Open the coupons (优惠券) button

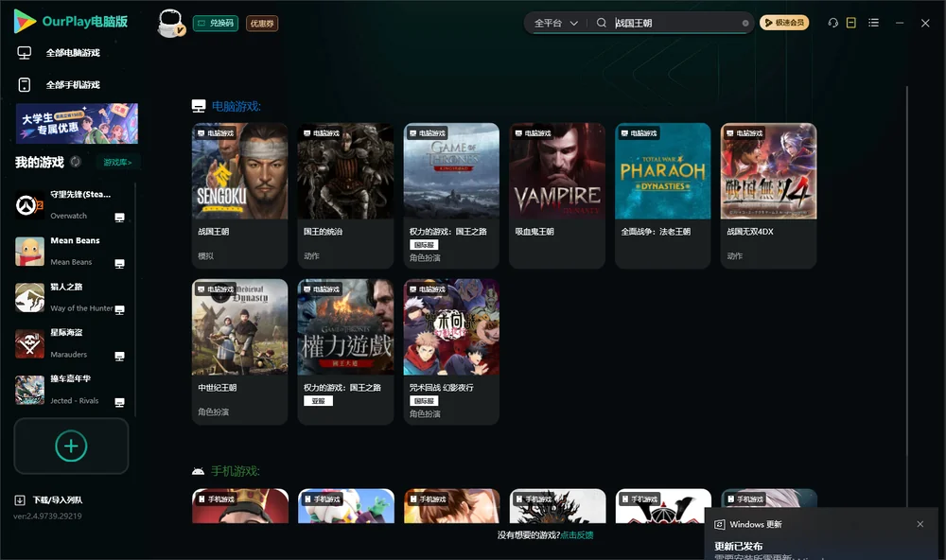tap(262, 24)
